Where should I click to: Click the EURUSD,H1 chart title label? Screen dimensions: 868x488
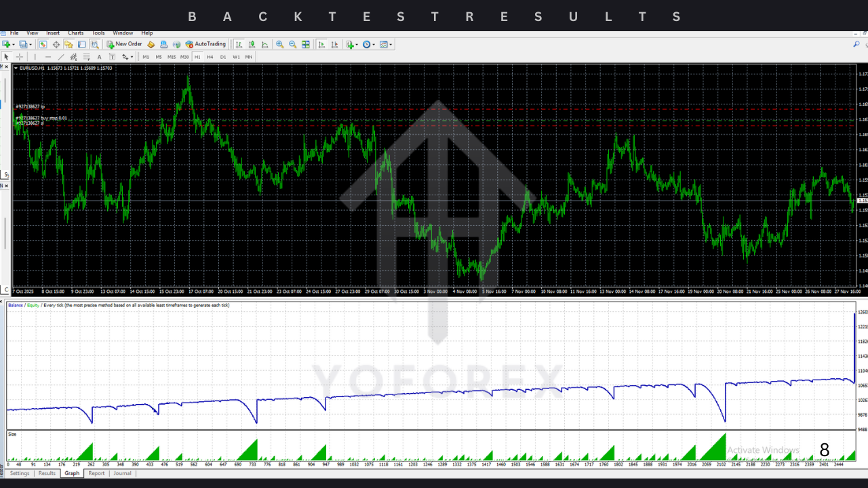32,68
